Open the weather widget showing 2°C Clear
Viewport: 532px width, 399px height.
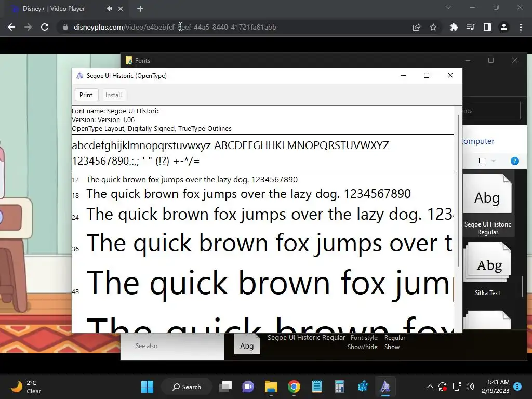click(26, 387)
